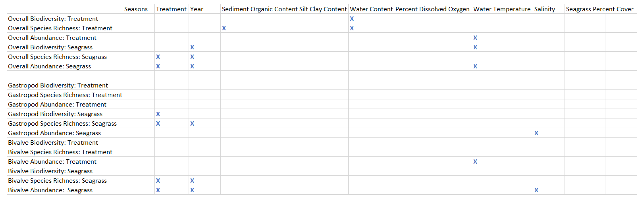Select the Sediment Organic Content header
This screenshot has width=644, height=200.
pyautogui.click(x=259, y=9)
